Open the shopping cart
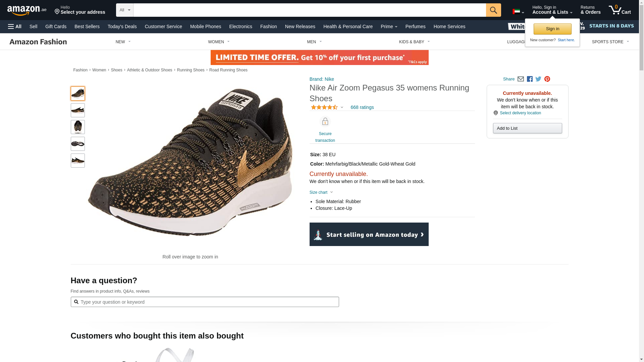The height and width of the screenshot is (362, 644). 620,10
